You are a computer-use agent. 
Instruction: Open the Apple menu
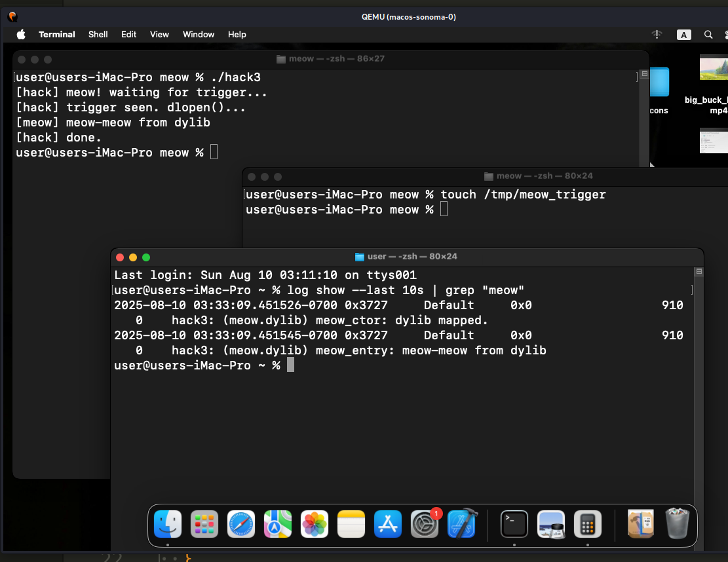tap(21, 34)
